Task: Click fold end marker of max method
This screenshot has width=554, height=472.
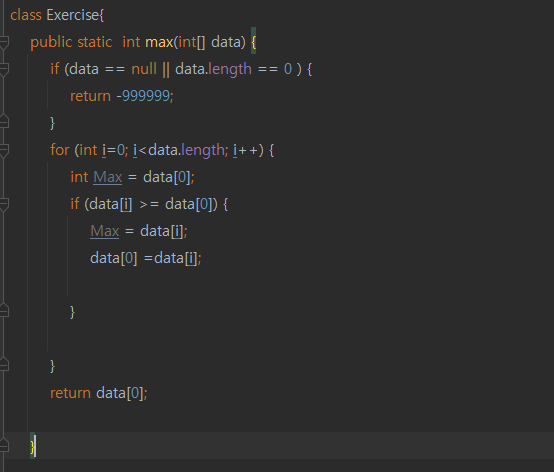Action: point(4,445)
